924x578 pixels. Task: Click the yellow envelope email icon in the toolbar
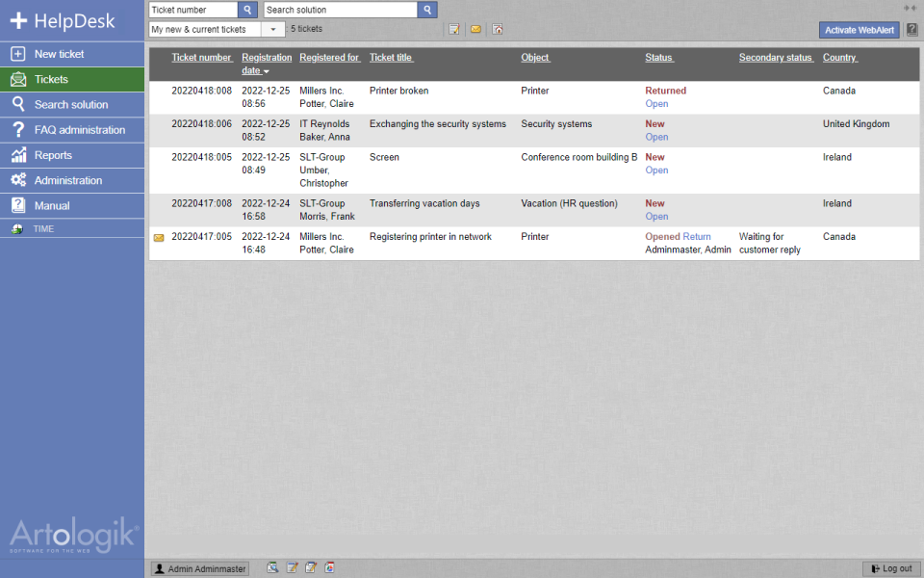[x=476, y=29]
